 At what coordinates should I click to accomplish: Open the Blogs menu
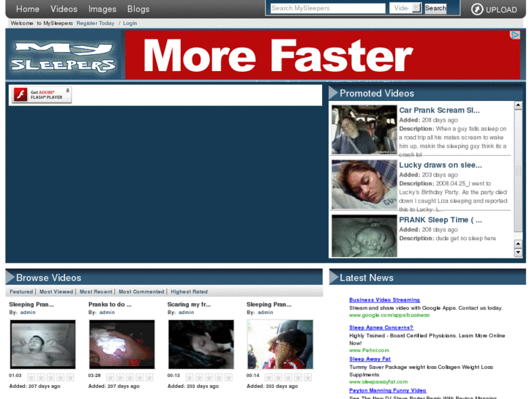[138, 9]
